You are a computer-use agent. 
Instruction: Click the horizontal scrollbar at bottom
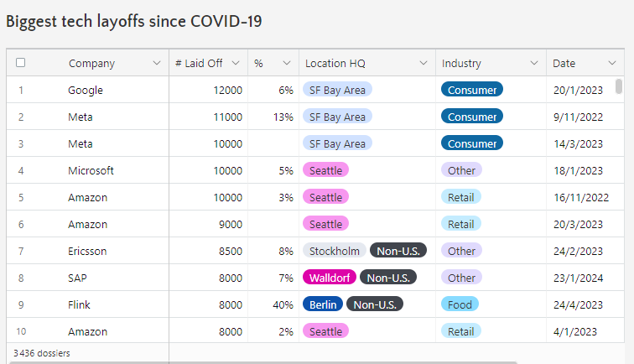pyautogui.click(x=262, y=362)
